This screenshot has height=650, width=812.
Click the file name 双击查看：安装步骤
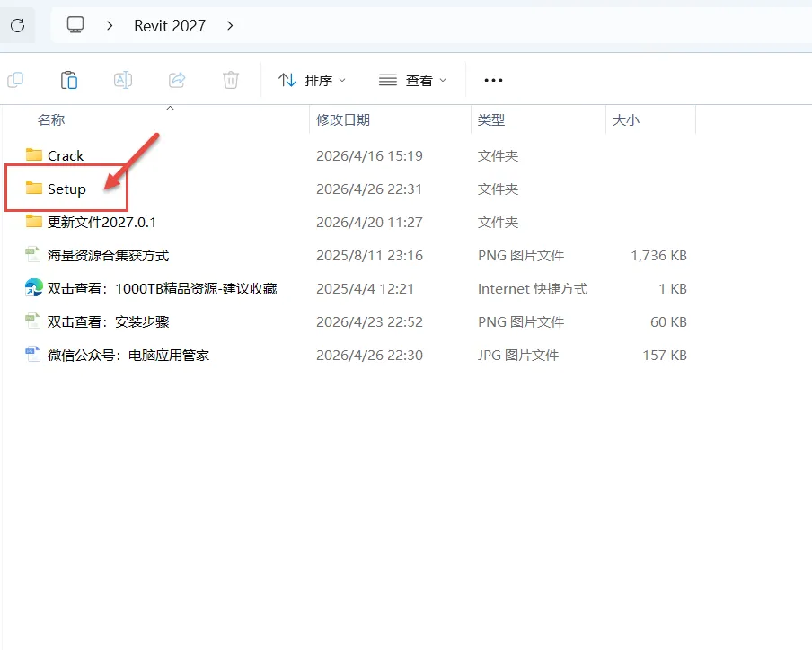(108, 322)
